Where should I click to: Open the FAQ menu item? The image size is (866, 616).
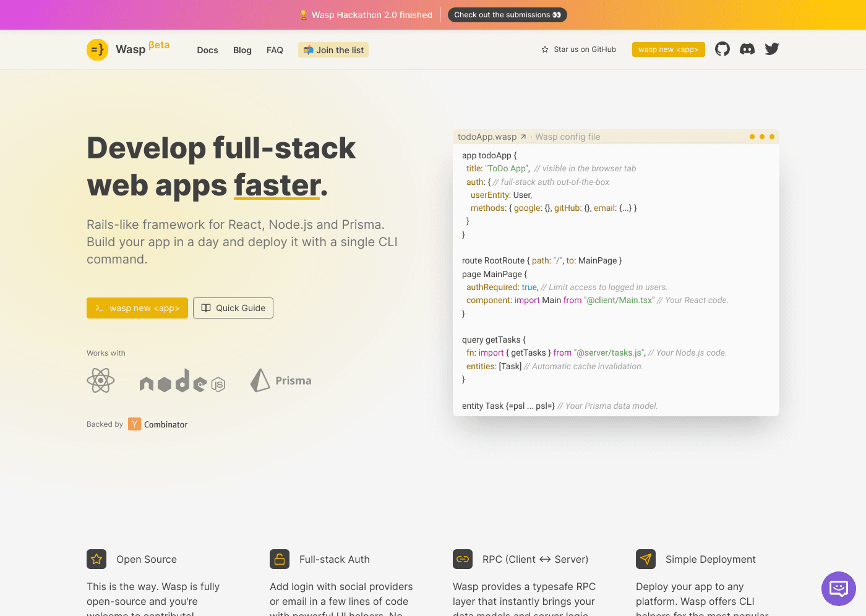point(275,50)
